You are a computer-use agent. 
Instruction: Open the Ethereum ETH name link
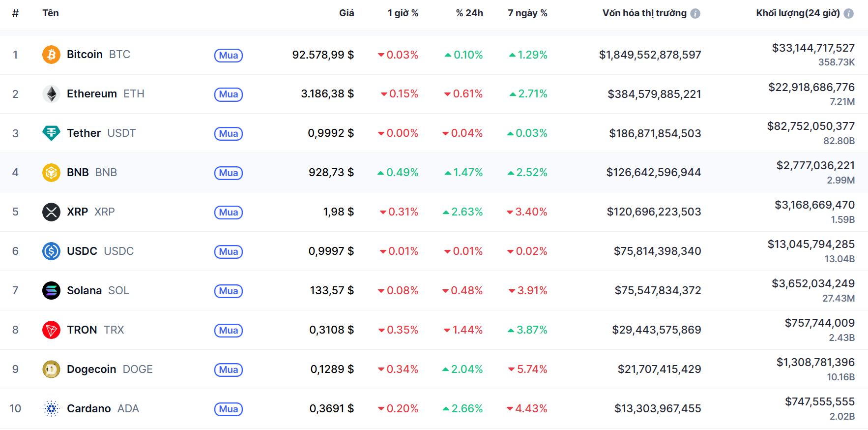[x=106, y=94]
